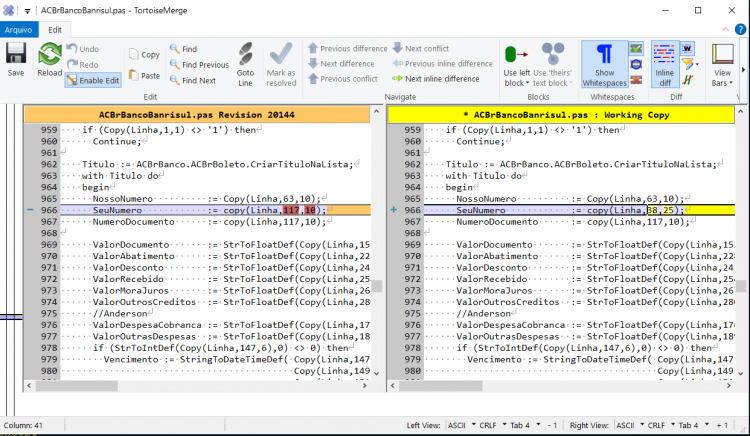The width and height of the screenshot is (750, 436).
Task: Toggle Show Whitespaces
Action: click(605, 65)
